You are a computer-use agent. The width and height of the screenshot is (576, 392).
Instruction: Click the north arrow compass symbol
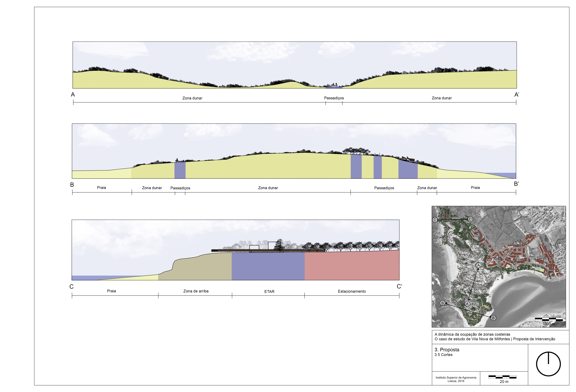click(548, 364)
